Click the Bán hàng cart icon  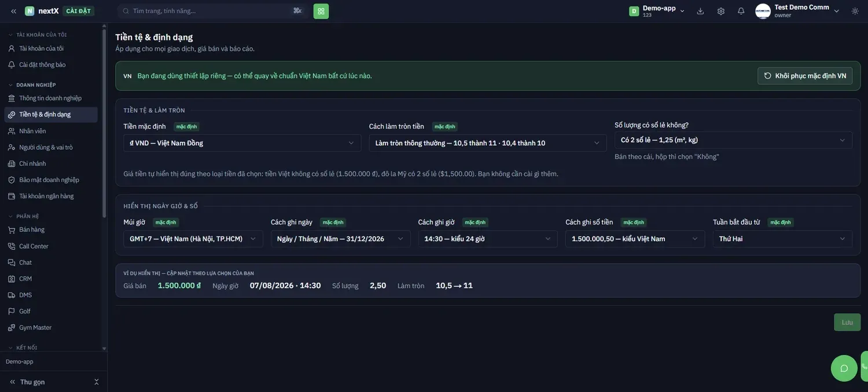coord(12,230)
